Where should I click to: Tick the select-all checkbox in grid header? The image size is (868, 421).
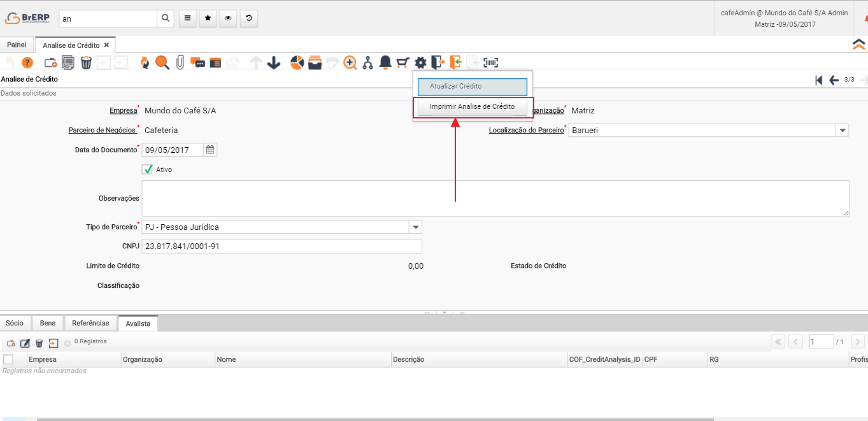[x=8, y=359]
